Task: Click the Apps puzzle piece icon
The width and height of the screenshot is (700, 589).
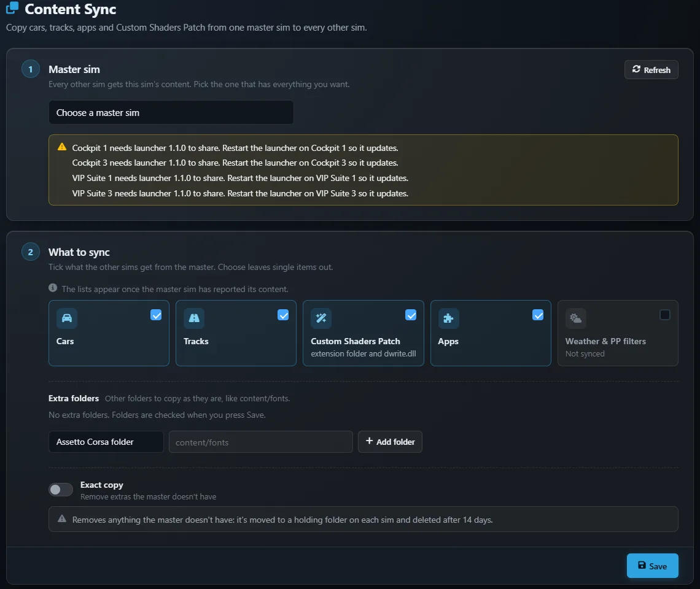Action: pyautogui.click(x=448, y=318)
